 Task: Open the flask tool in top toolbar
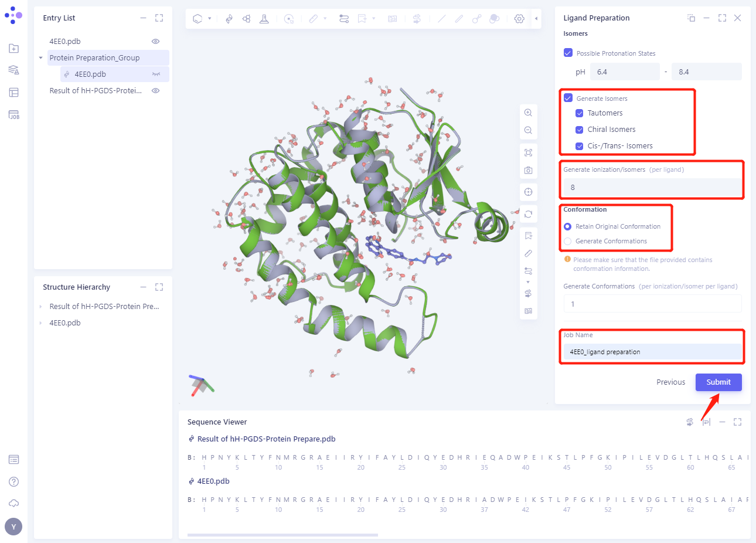click(x=264, y=19)
